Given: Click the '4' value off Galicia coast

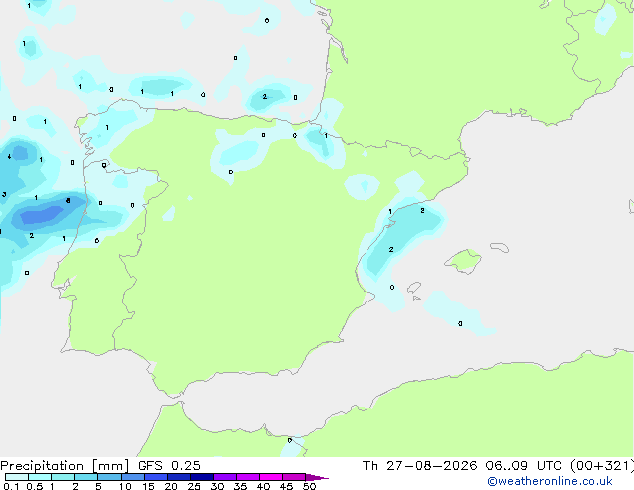Looking at the screenshot, I should 9,156.
